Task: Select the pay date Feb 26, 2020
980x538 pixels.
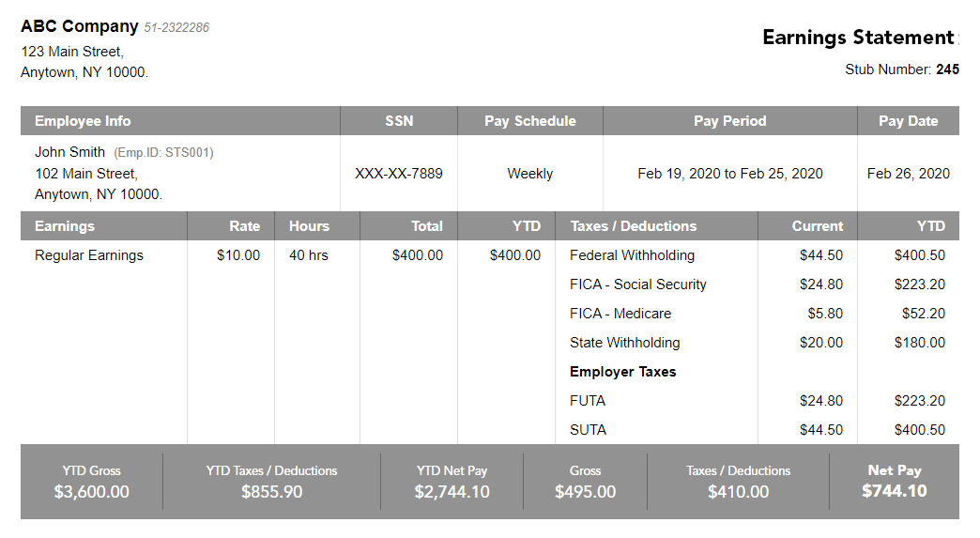Action: tap(908, 174)
